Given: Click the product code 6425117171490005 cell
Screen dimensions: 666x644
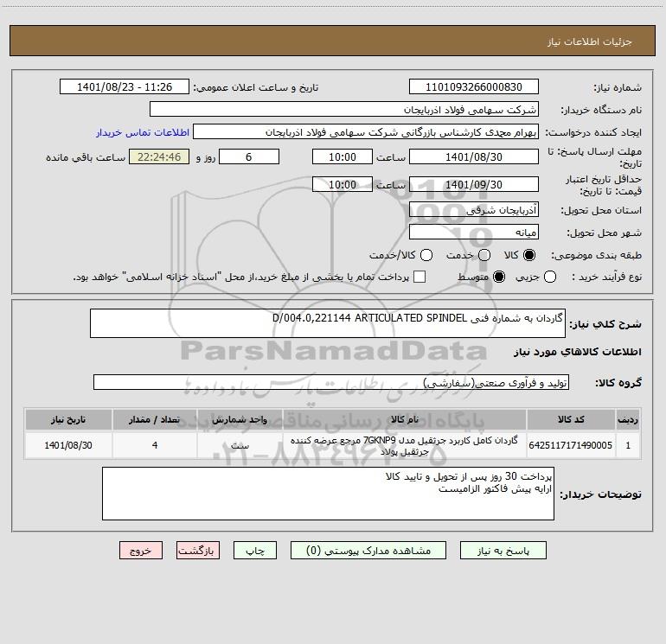Looking at the screenshot, I should [571, 445].
